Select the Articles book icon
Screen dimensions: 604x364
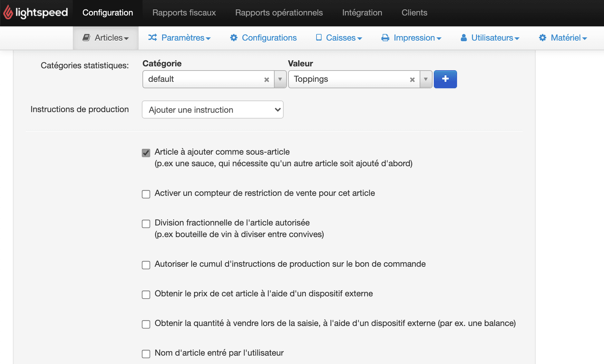[86, 37]
